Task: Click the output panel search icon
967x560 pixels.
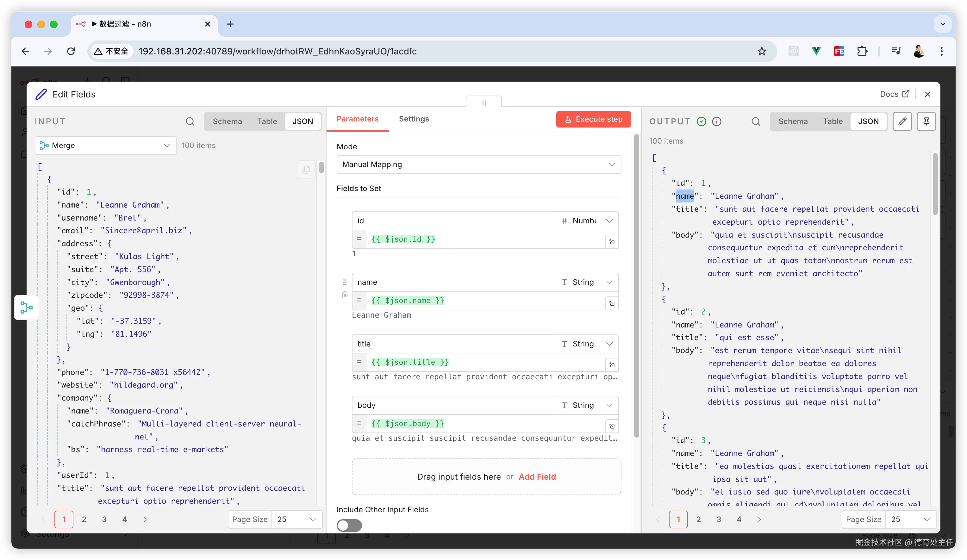Action: click(x=756, y=121)
